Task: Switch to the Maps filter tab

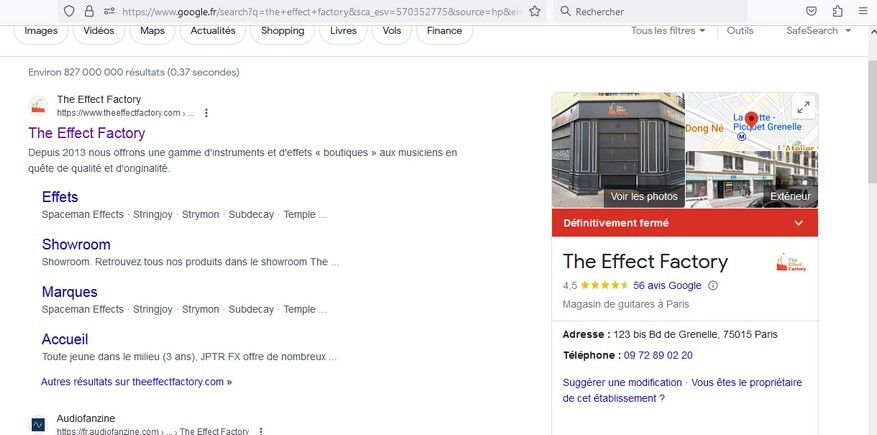Action: [152, 31]
